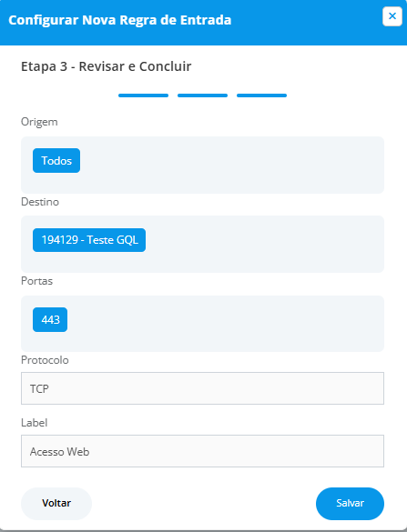Click the Protocolo field label
The image size is (407, 532).
[x=45, y=360]
